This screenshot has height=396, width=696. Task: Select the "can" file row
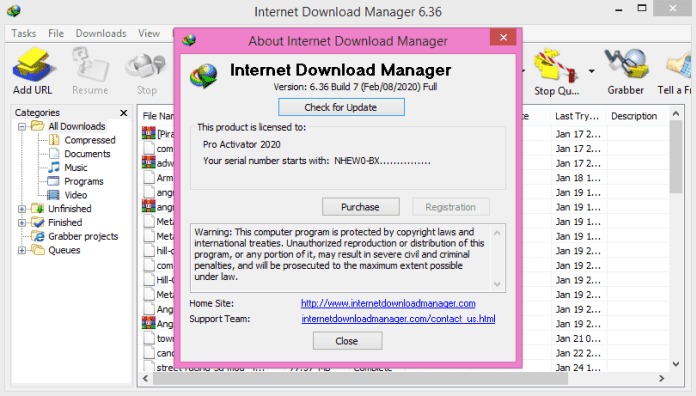pos(158,353)
